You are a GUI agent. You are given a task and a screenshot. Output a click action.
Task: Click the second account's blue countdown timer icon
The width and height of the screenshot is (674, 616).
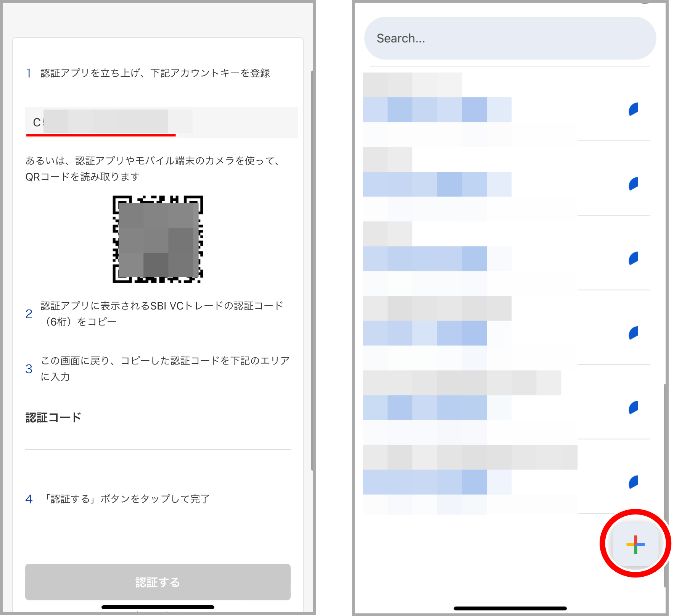click(x=633, y=184)
